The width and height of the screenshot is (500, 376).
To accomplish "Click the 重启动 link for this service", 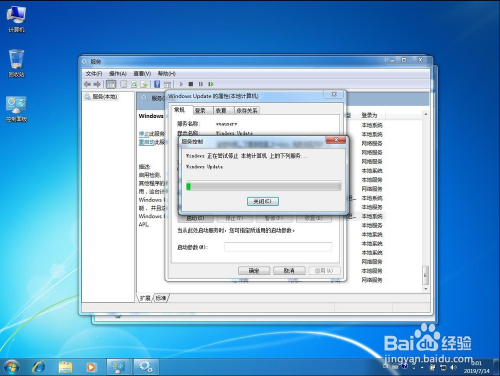I will point(146,142).
